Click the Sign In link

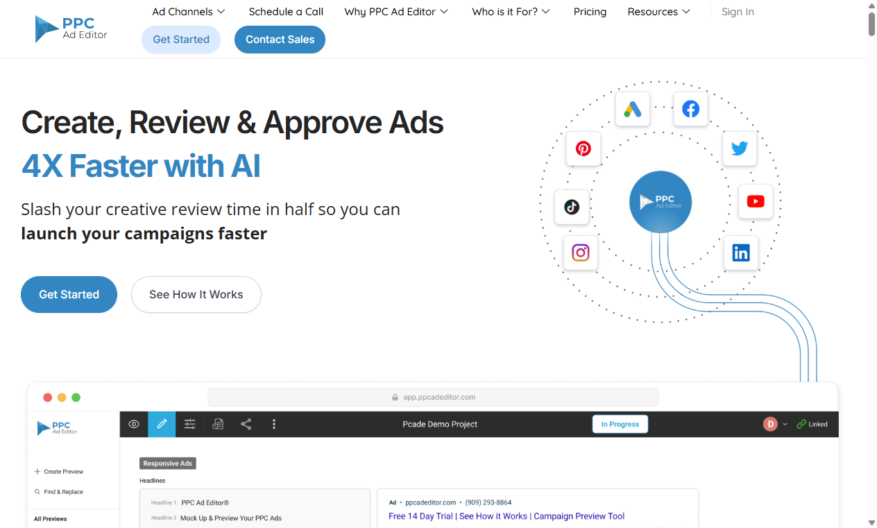tap(737, 12)
